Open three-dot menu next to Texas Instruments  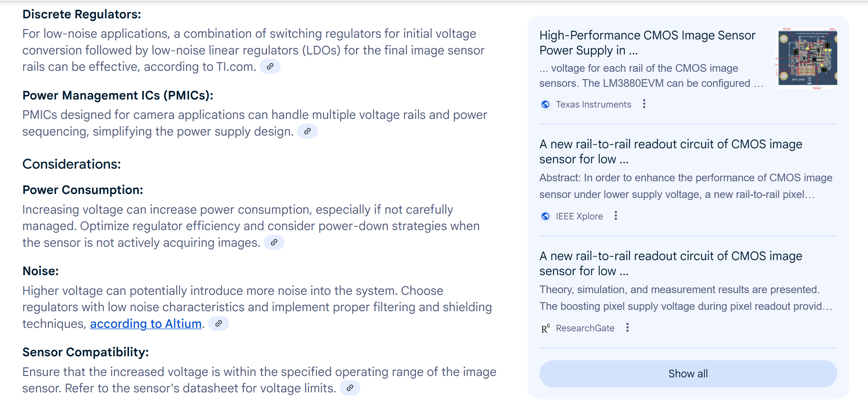click(x=644, y=104)
